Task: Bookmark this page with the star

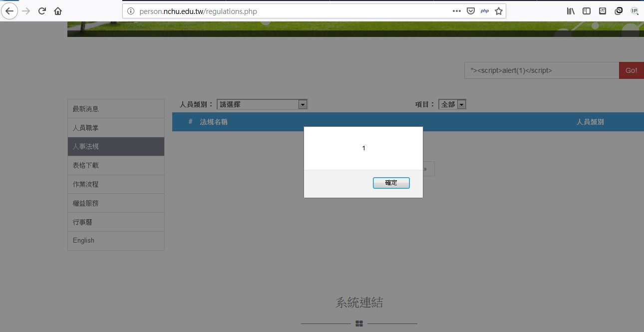Action: click(x=498, y=11)
